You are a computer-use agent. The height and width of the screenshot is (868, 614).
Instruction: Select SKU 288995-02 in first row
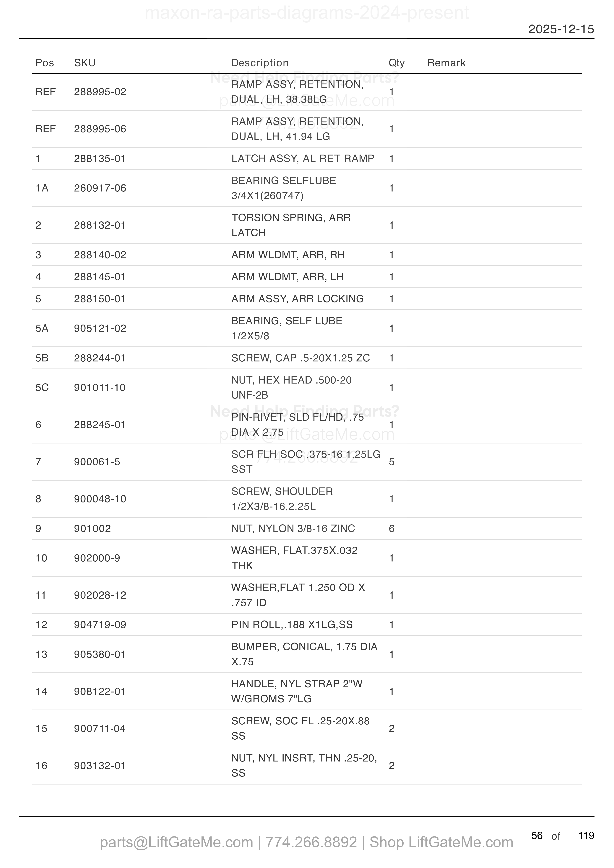pyautogui.click(x=100, y=92)
